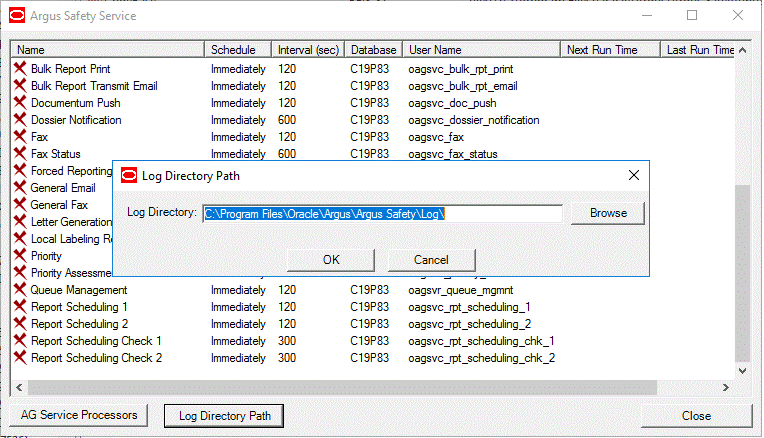This screenshot has height=438, width=764.
Task: Click into the Log Directory text field
Action: [x=382, y=214]
